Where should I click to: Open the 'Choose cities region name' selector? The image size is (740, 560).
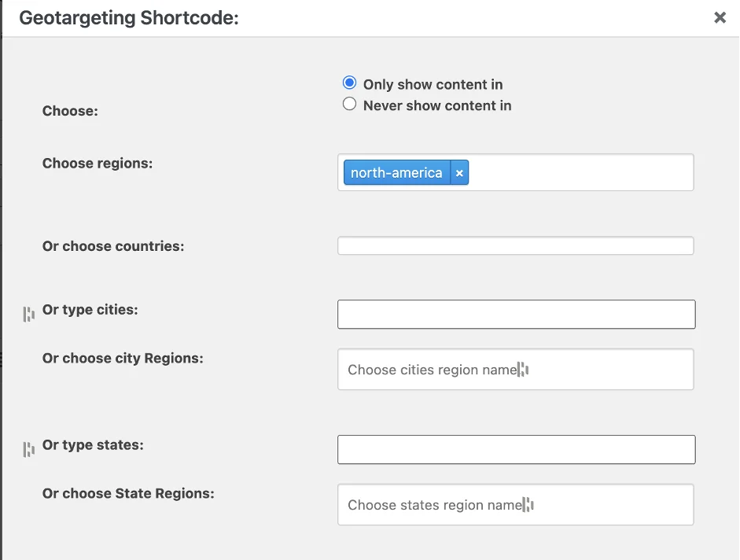[x=515, y=369]
